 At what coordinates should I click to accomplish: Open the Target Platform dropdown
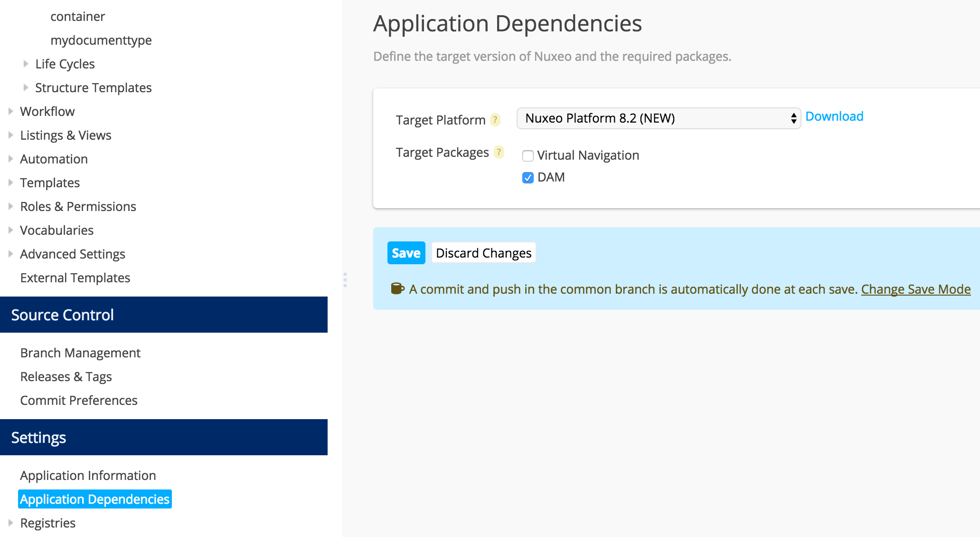click(659, 118)
